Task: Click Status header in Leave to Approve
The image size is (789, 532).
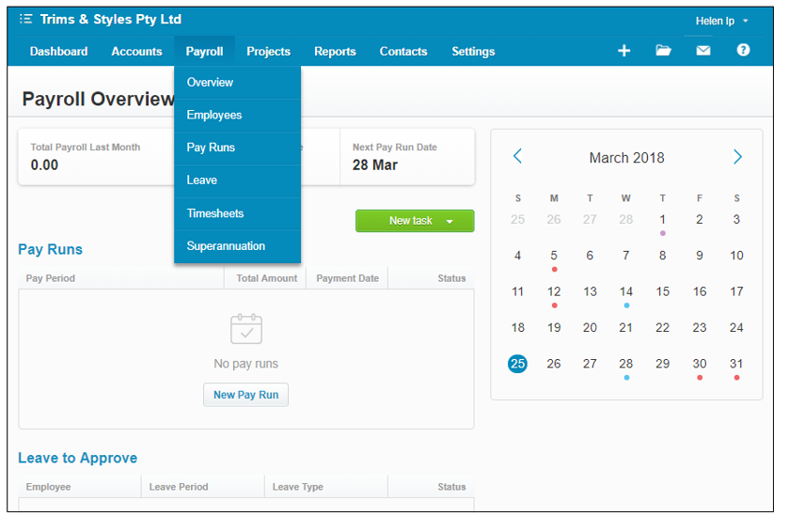Action: click(451, 487)
